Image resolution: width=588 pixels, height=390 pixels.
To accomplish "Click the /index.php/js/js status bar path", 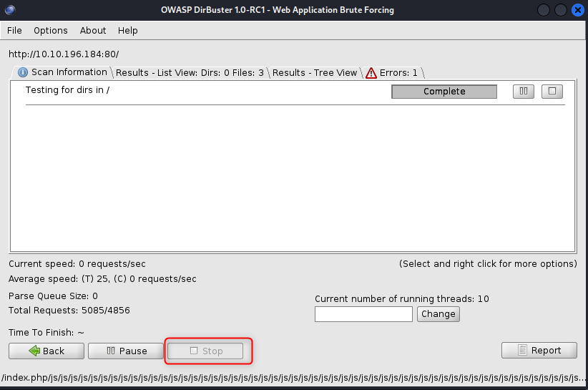I will [x=293, y=378].
